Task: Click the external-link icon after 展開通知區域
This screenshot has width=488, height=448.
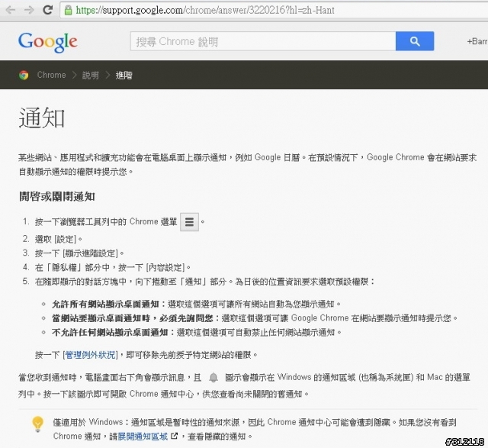Action: pyautogui.click(x=175, y=436)
